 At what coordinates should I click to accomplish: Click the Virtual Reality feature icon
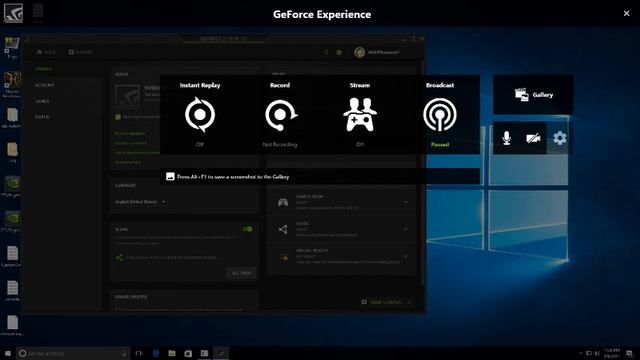click(283, 257)
